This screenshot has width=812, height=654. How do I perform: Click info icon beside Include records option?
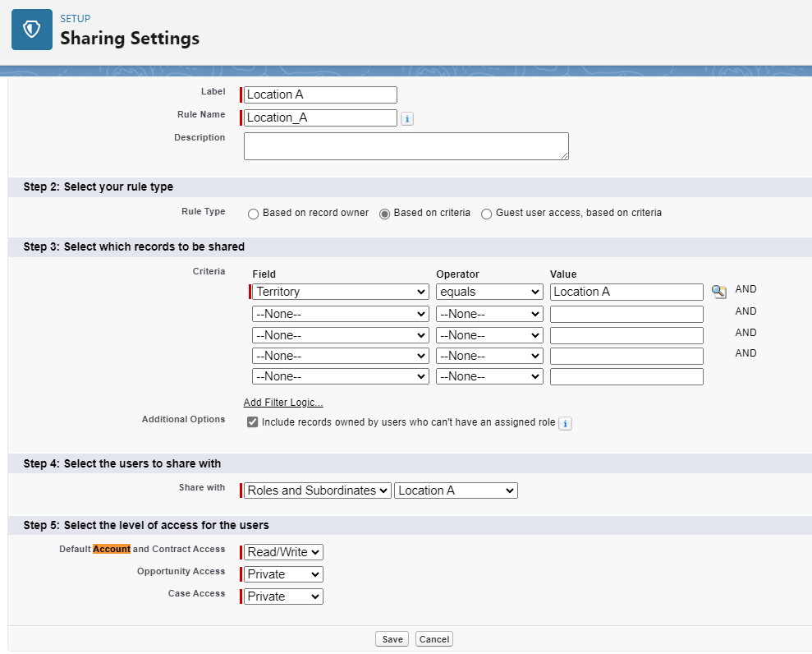tap(565, 423)
